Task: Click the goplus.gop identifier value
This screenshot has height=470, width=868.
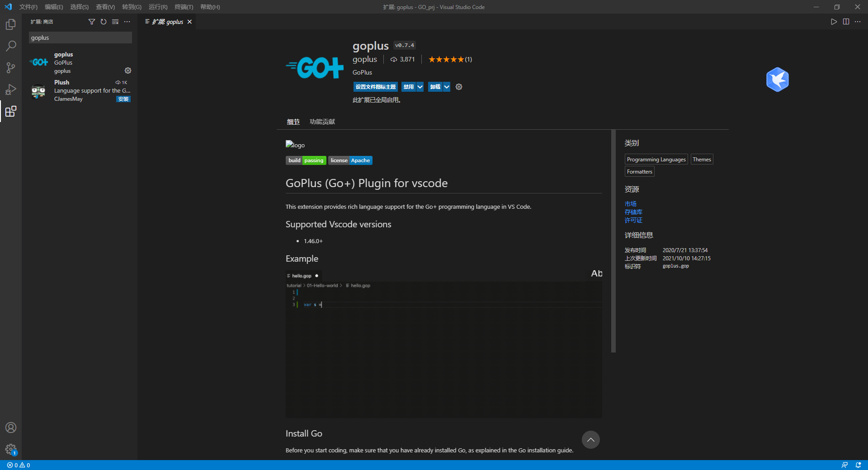Action: (675, 266)
